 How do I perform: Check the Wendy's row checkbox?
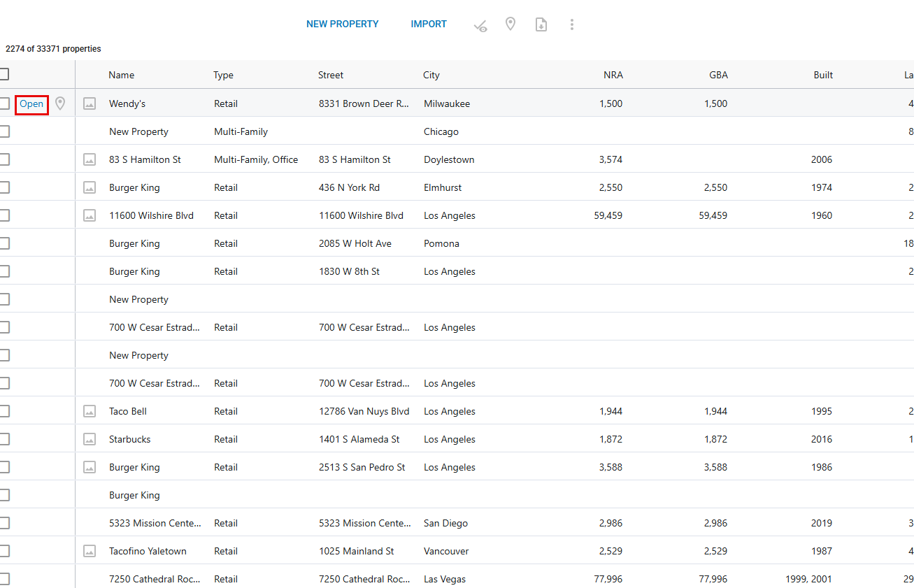[x=3, y=103]
